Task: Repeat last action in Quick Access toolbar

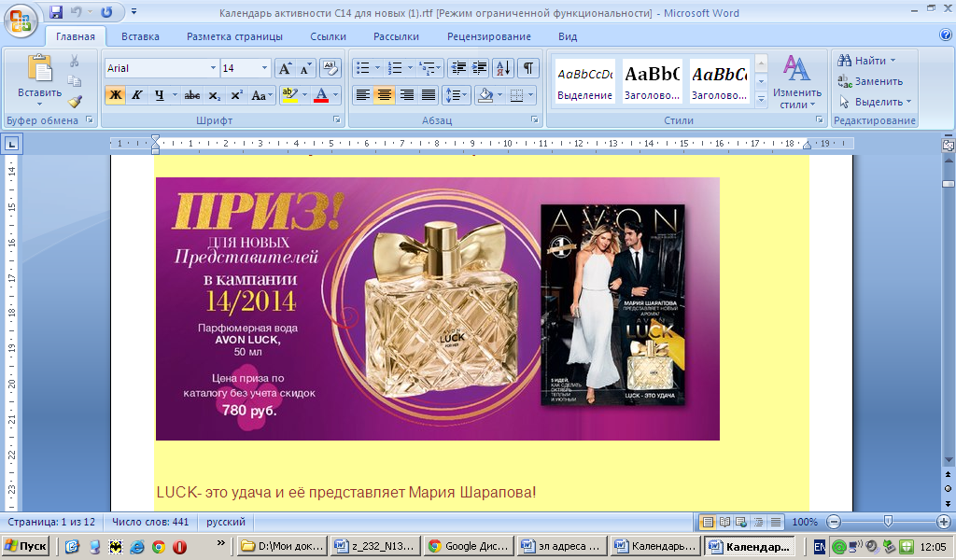Action: [106, 12]
